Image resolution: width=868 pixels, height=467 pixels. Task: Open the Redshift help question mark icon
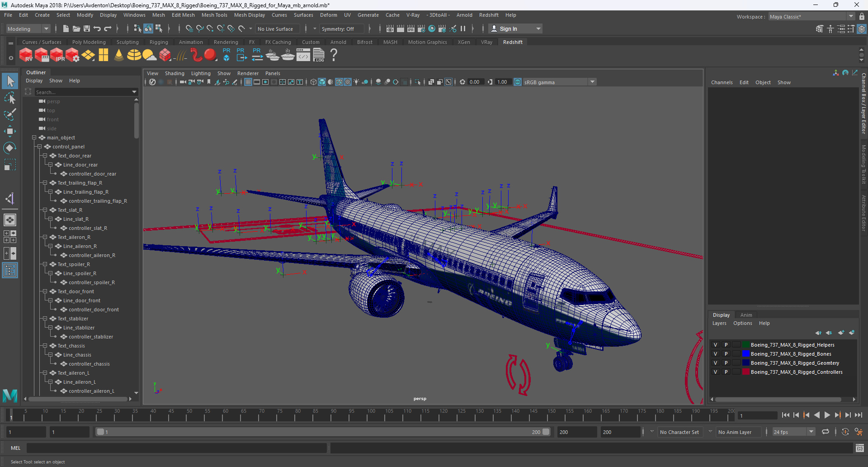pos(334,55)
